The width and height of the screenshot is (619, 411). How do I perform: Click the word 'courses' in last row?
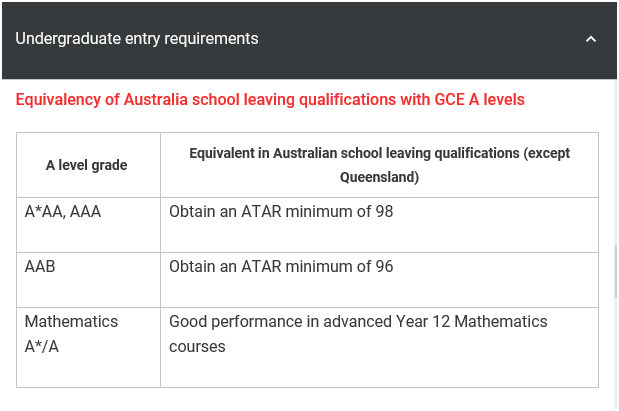[x=197, y=347]
